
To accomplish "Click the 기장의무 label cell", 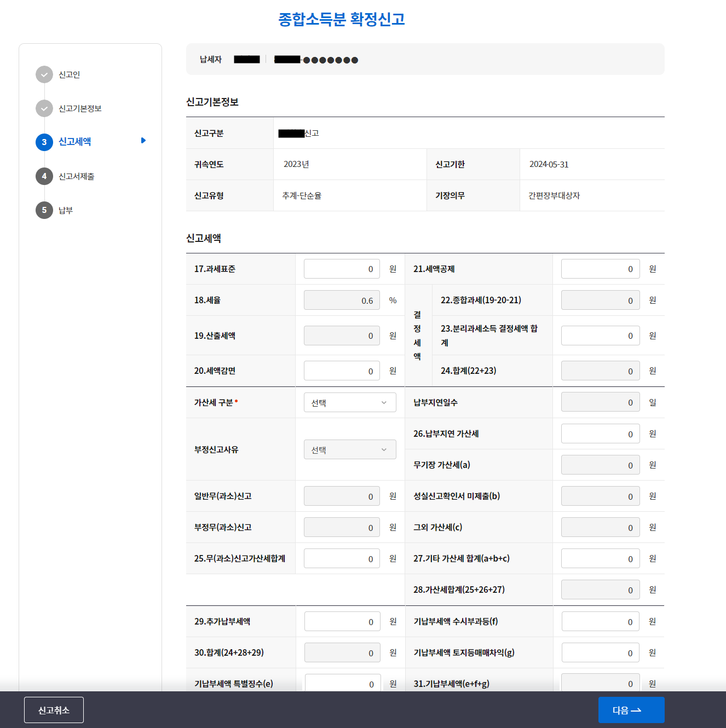I will coord(474,195).
